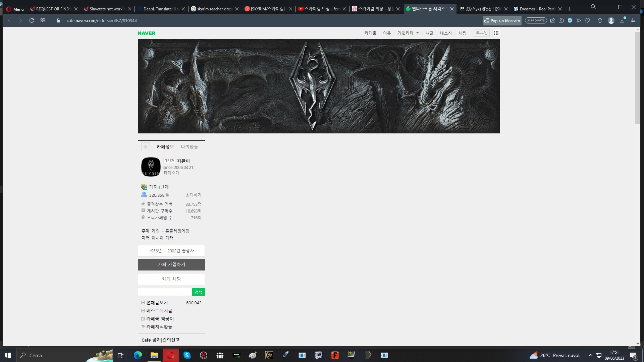Open the Opera icon on the taskbar
644x362 pixels.
(171, 355)
